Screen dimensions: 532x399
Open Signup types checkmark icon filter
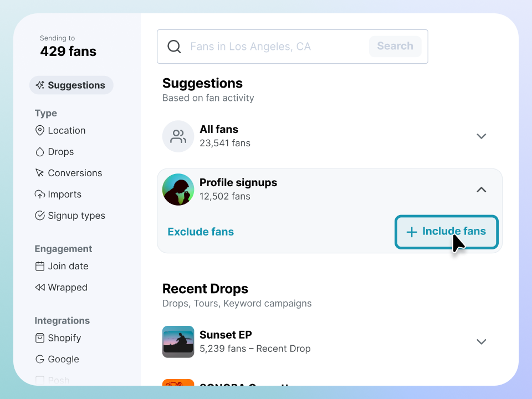[40, 216]
